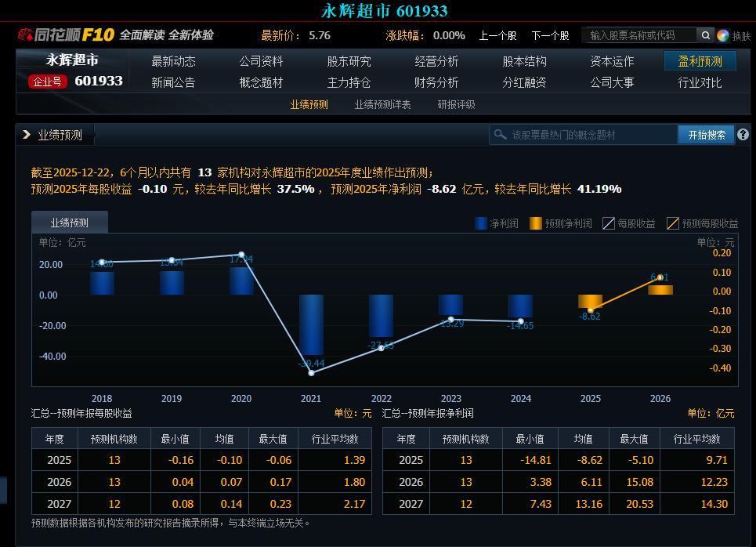Screen dimensions: 756x547
Task: Open the 最新动态 menu item
Action: (x=173, y=61)
